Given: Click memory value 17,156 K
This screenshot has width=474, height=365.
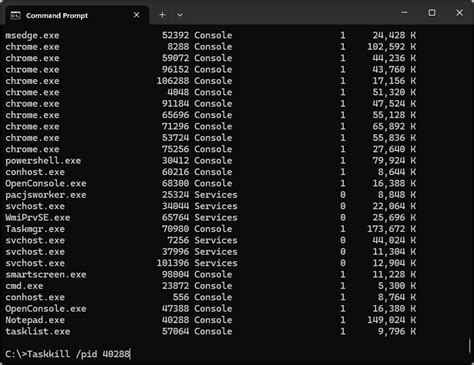Looking at the screenshot, I should click(x=394, y=81).
